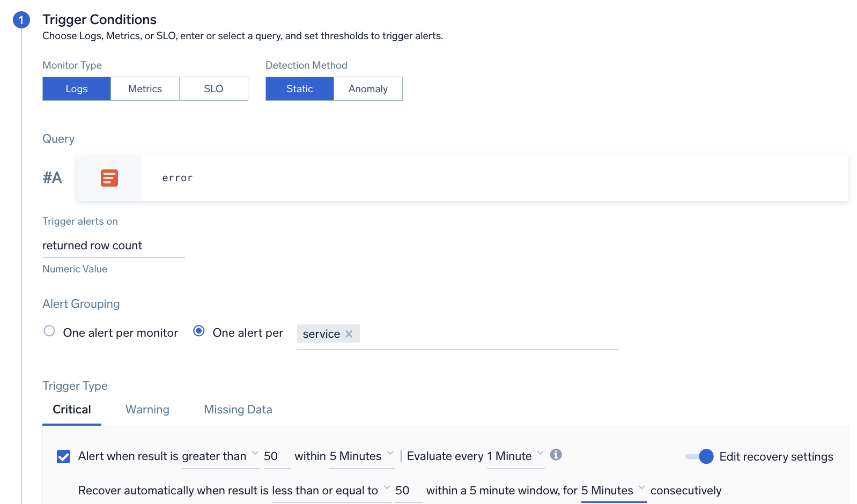The width and height of the screenshot is (857, 504).
Task: Uncheck the Alert when result checkbox
Action: (x=64, y=457)
